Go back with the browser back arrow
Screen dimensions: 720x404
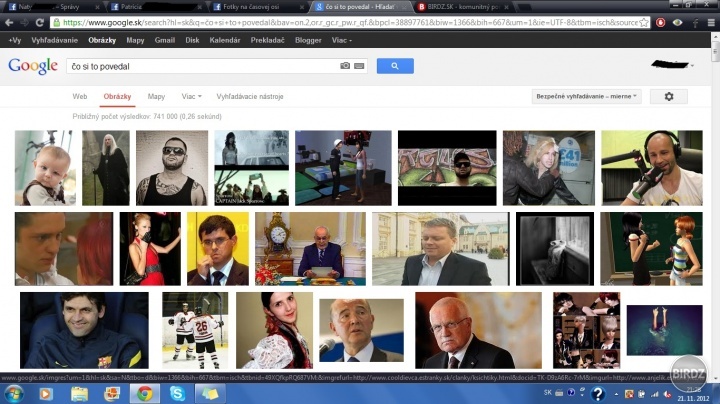click(9, 22)
